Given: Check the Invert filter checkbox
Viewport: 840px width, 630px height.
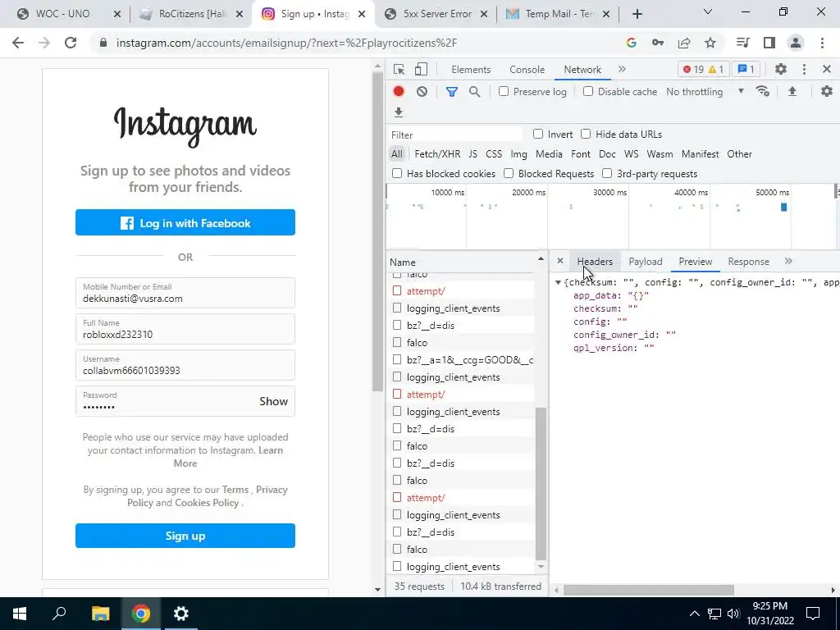Looking at the screenshot, I should point(538,134).
